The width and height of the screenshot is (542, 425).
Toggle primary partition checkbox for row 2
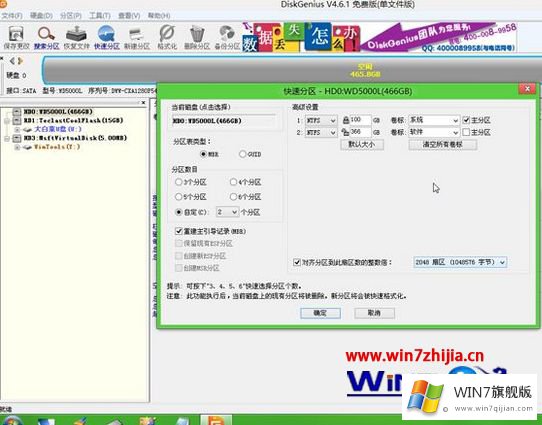point(466,132)
